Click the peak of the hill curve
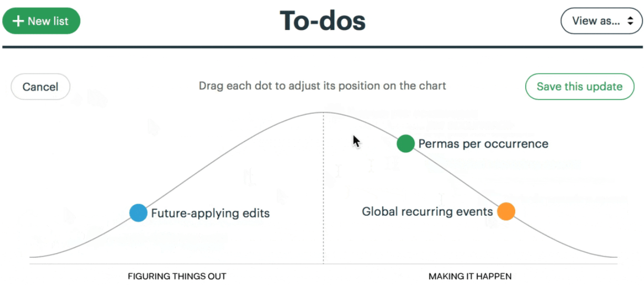 tap(323, 112)
